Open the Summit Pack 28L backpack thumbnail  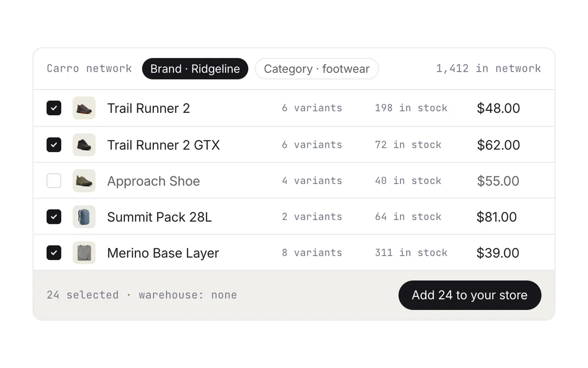click(84, 216)
